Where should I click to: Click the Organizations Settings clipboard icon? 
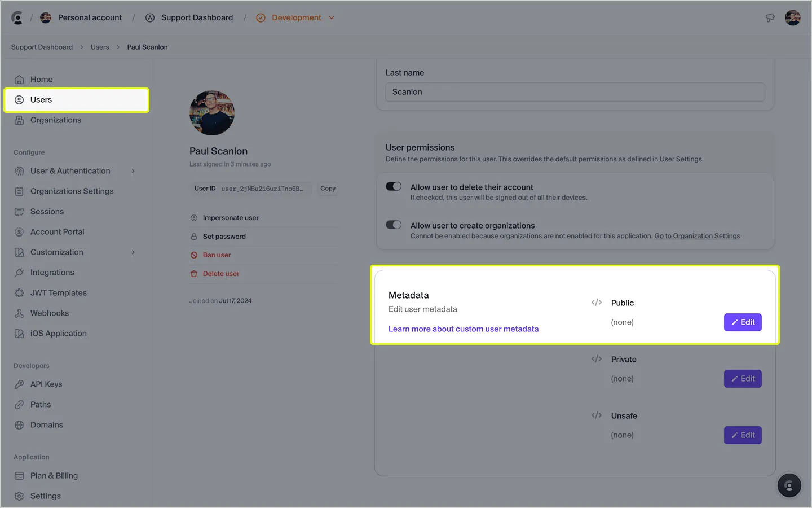[x=19, y=191]
